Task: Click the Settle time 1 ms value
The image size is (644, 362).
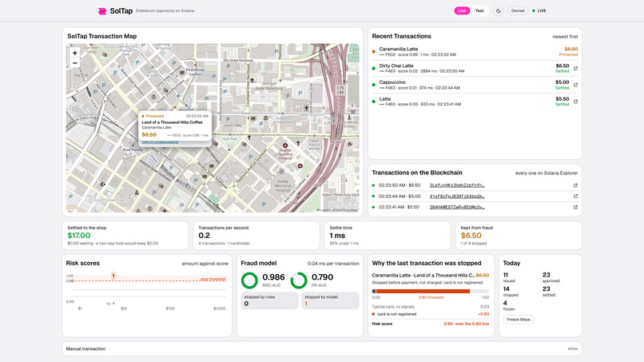Action: [x=337, y=236]
